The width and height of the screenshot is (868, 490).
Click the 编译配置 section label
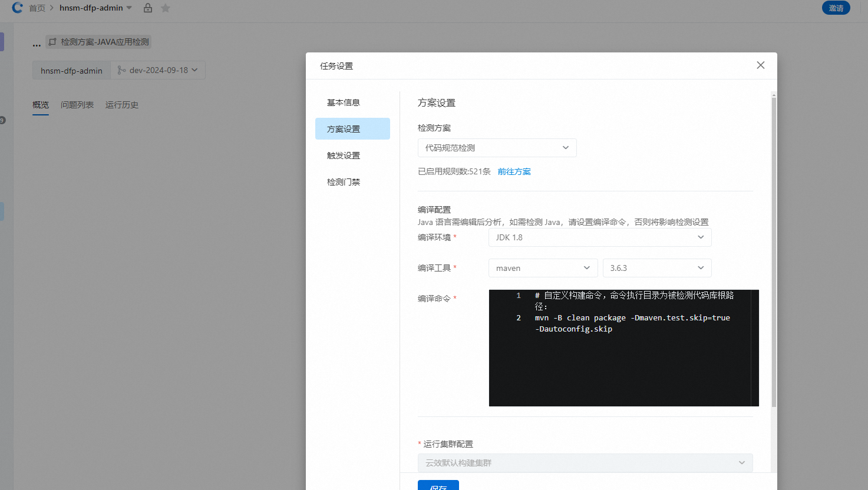[x=434, y=210]
